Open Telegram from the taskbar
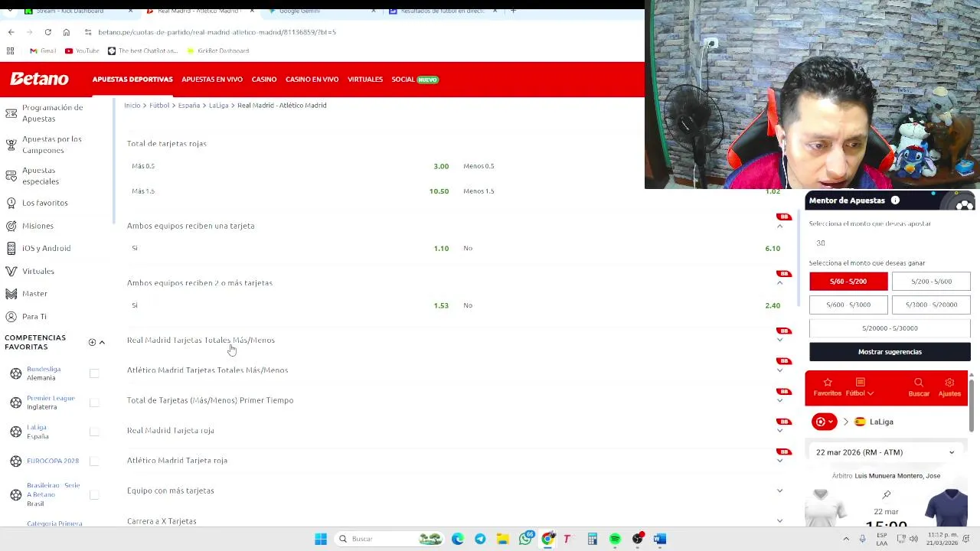The width and height of the screenshot is (980, 551). pyautogui.click(x=480, y=539)
